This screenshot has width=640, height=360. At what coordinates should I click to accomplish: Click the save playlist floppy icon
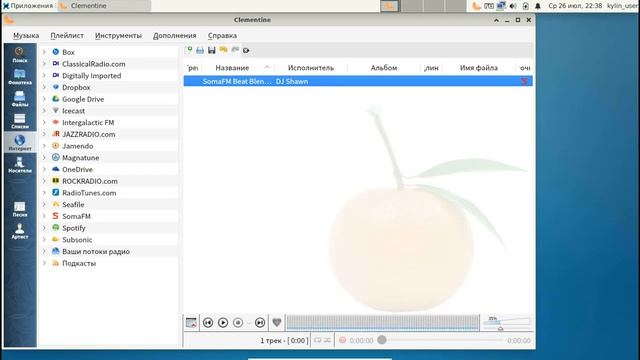[x=211, y=50]
